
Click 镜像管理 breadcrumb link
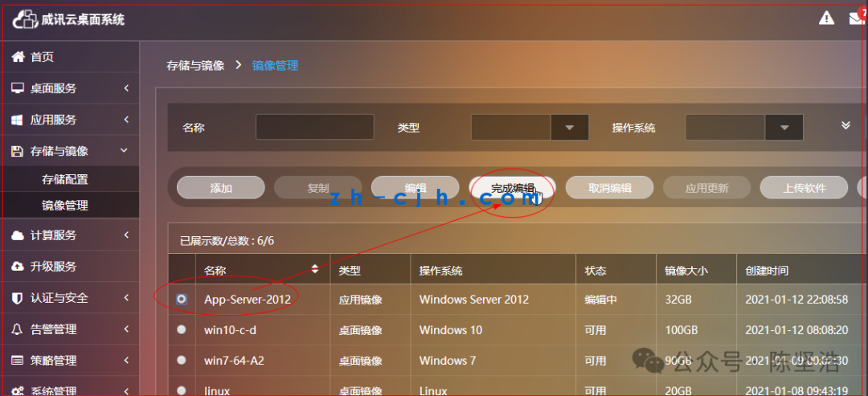275,66
